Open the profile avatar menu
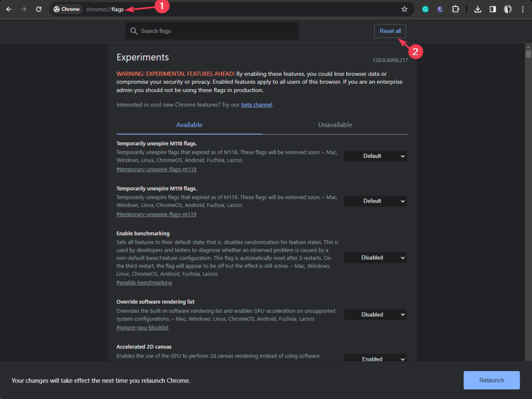Screen dimensions: 532x399 (508, 9)
